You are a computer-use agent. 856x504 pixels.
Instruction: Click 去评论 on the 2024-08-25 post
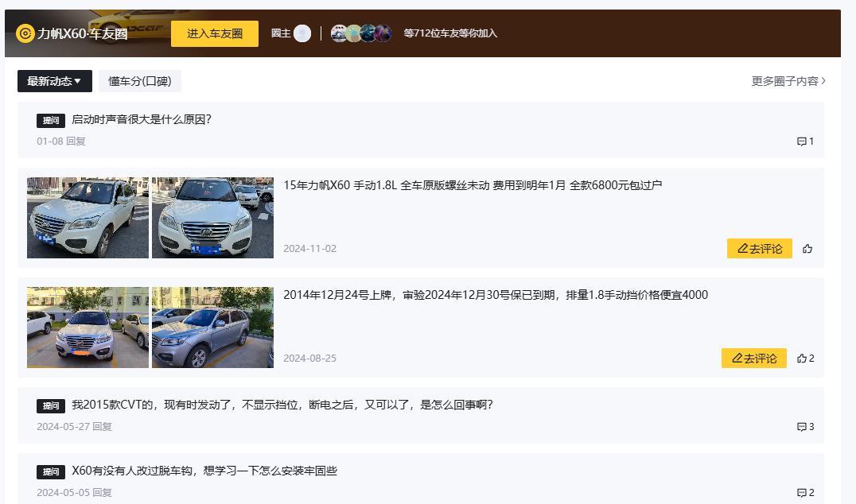[754, 359]
